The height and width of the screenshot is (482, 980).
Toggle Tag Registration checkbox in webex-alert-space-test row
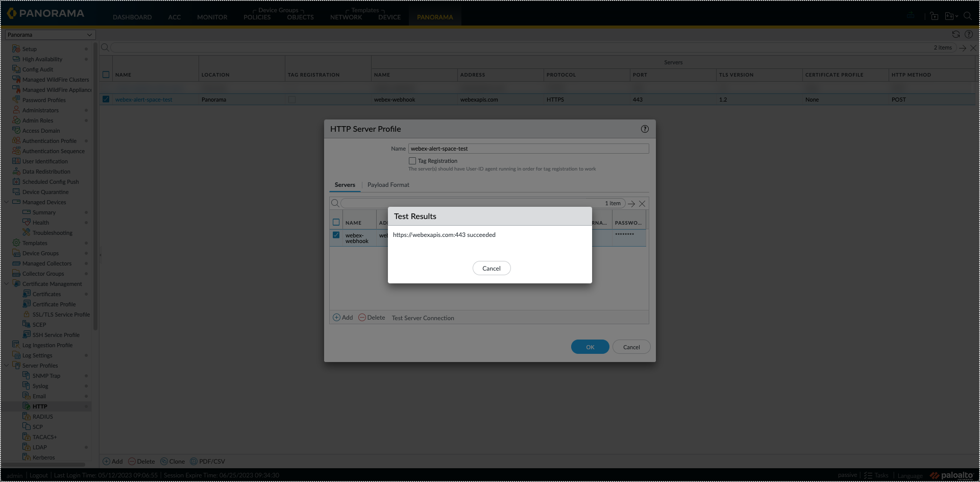point(292,100)
